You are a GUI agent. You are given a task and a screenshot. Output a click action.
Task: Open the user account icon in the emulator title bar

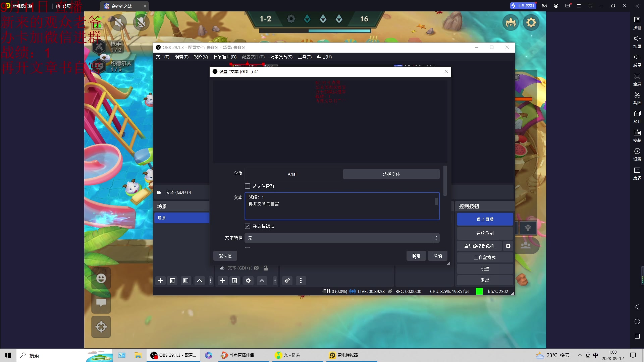[x=556, y=6]
